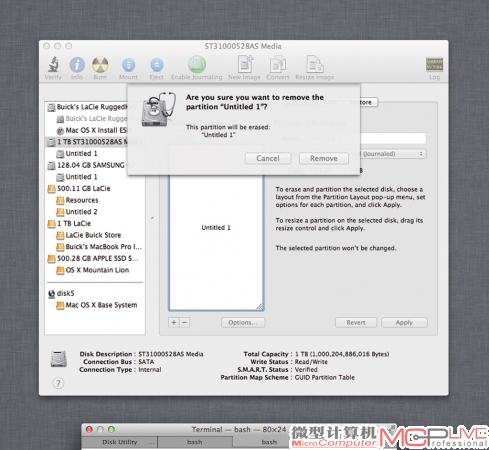Click the Burn disc icon

(x=100, y=64)
